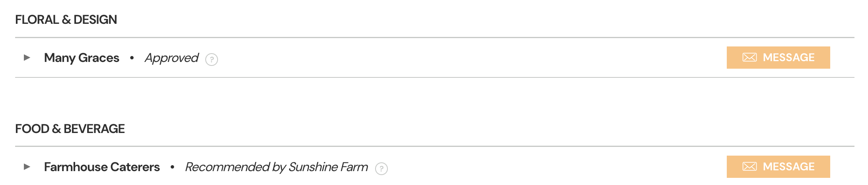Select the Many Graces vendor name

(x=82, y=58)
